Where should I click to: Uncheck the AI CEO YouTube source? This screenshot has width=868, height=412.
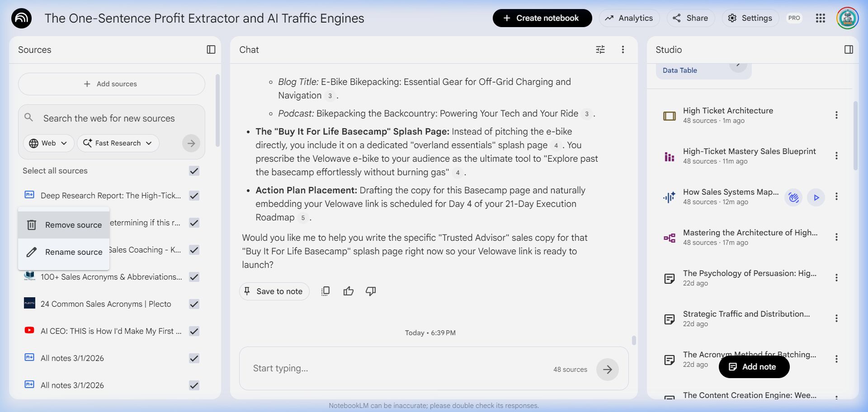(194, 331)
